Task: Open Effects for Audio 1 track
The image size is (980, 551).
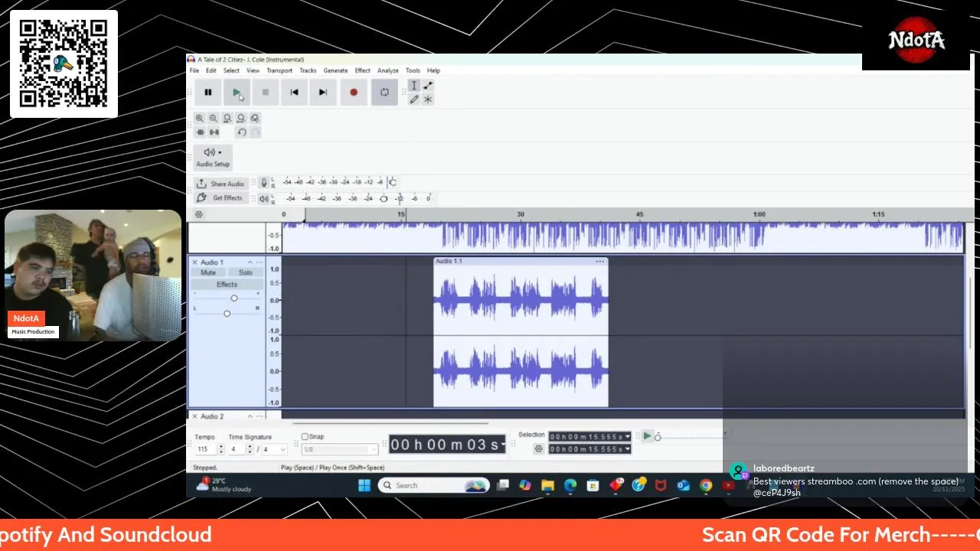Action: (227, 284)
